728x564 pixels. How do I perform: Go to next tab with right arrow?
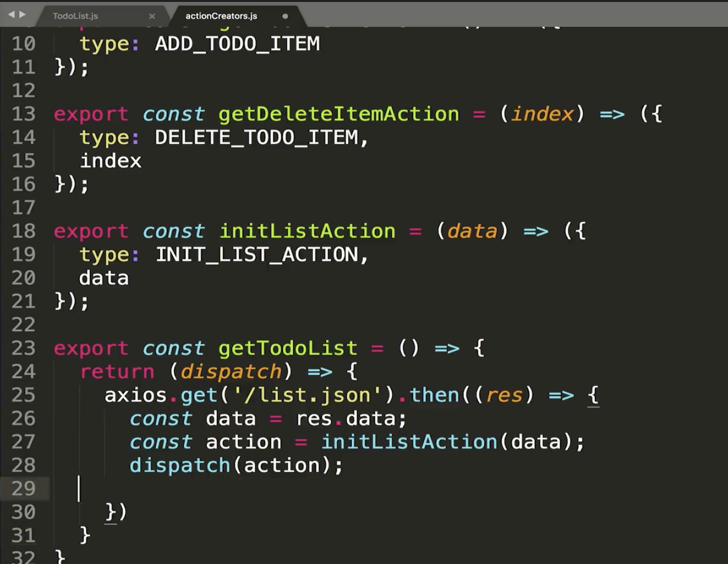point(22,15)
